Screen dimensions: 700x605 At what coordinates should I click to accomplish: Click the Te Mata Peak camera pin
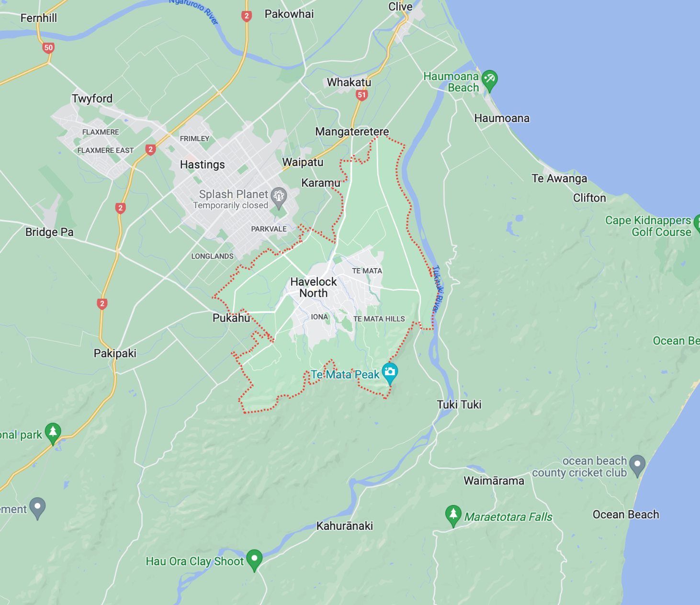(390, 373)
